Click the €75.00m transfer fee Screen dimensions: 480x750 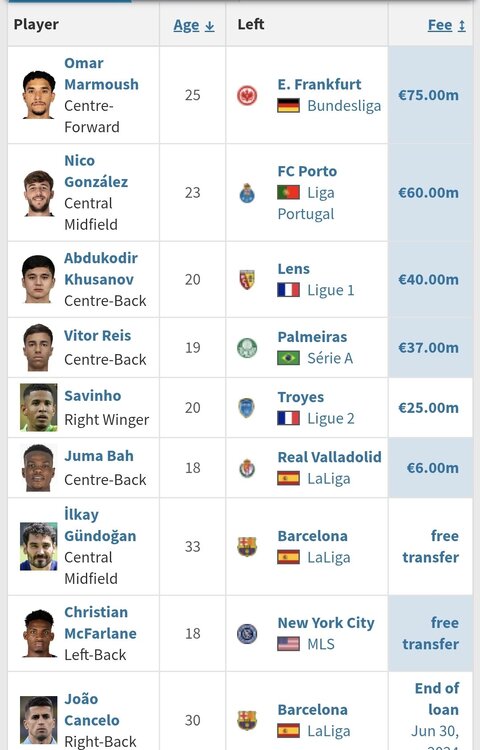click(x=428, y=95)
